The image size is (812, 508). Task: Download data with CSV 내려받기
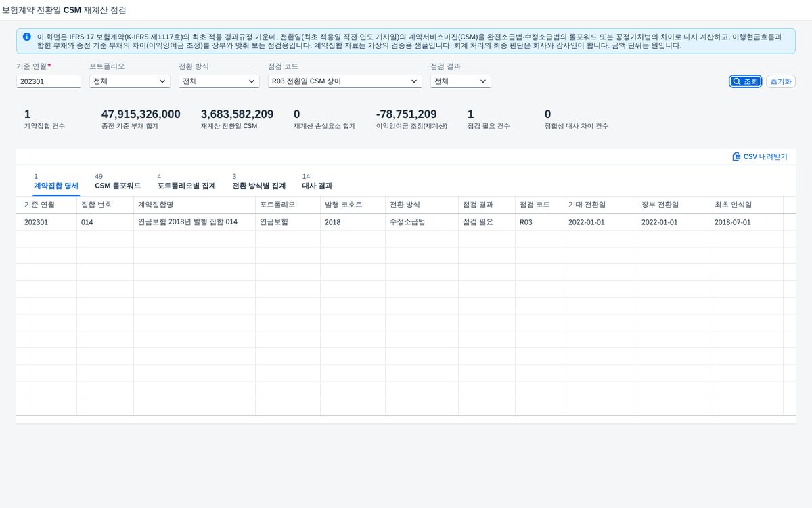point(760,156)
